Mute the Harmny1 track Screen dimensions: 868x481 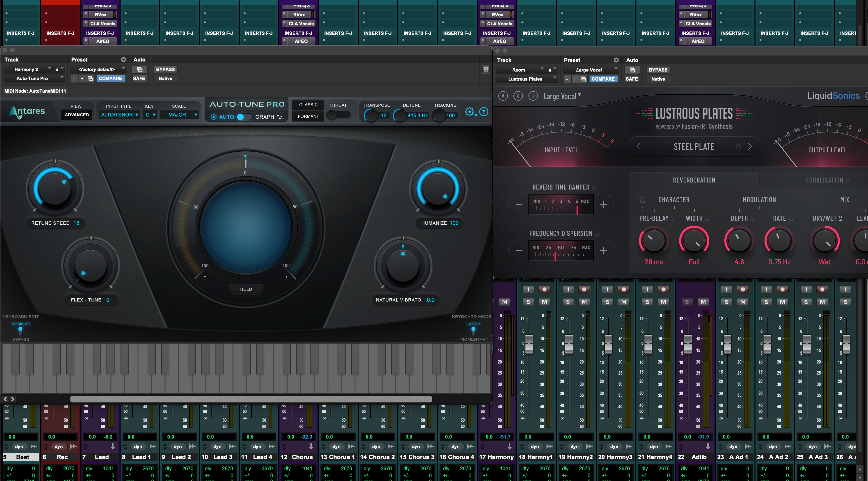click(x=544, y=302)
